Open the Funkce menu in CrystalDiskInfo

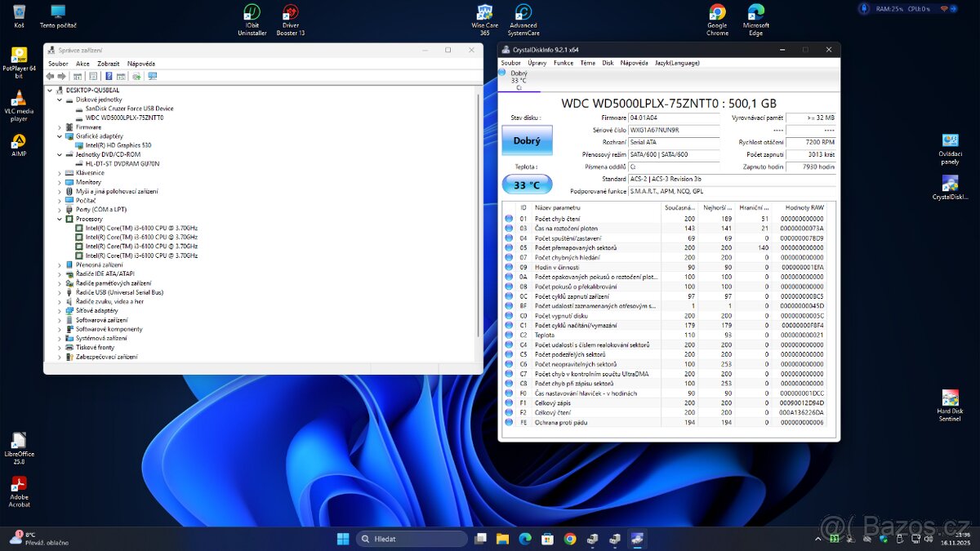[563, 62]
